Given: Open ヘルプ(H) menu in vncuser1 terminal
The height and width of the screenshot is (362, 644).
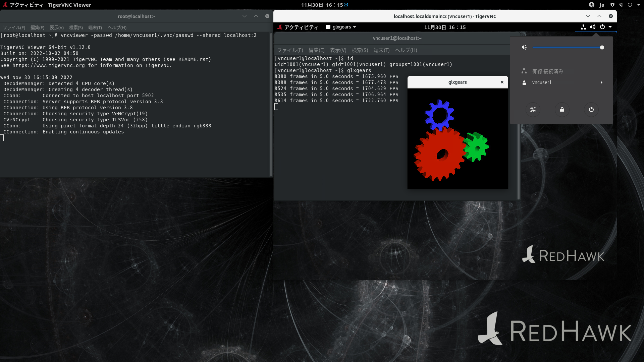Looking at the screenshot, I should coord(406,50).
